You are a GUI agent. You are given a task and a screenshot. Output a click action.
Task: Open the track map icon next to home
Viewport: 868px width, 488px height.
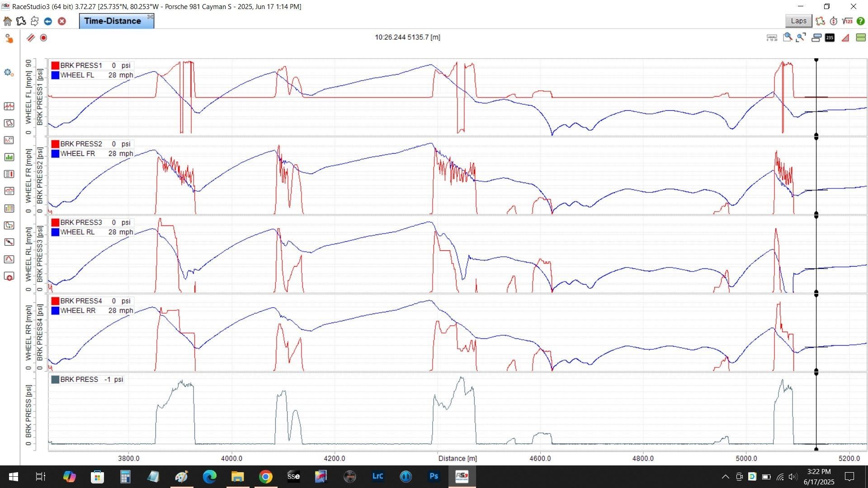pos(21,21)
